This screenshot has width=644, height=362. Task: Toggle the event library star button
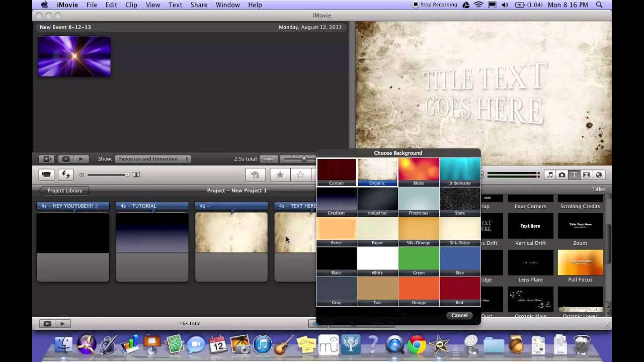pyautogui.click(x=46, y=159)
